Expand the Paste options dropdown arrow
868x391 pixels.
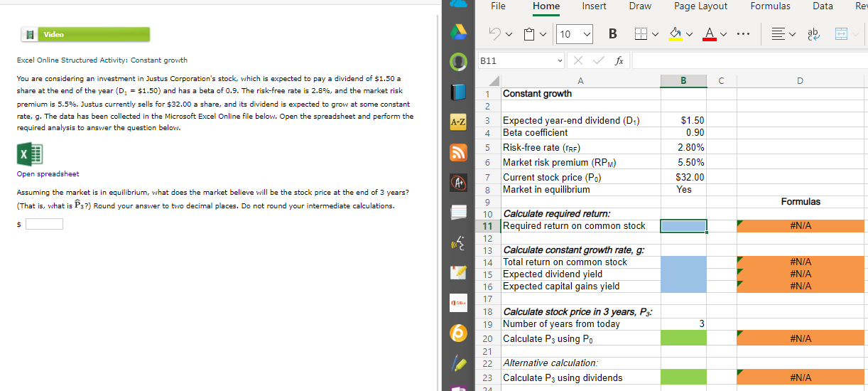(543, 35)
